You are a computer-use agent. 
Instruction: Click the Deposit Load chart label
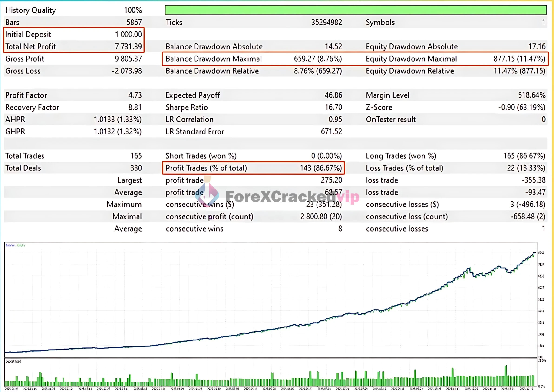pyautogui.click(x=13, y=361)
